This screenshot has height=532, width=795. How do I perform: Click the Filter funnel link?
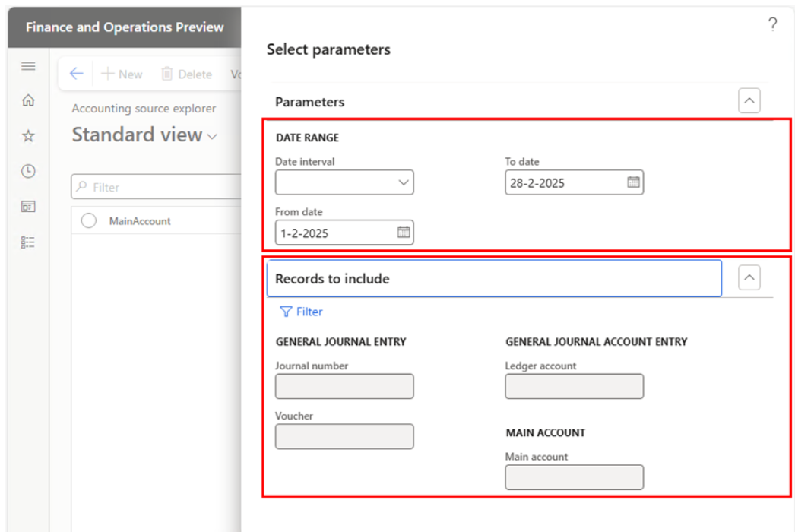(301, 312)
